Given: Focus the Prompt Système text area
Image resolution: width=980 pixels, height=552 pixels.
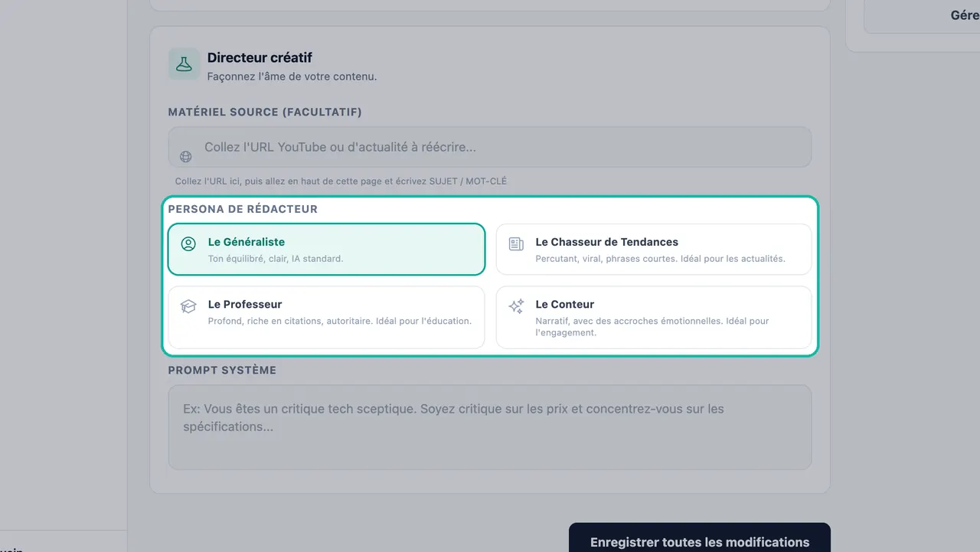Looking at the screenshot, I should (x=490, y=427).
